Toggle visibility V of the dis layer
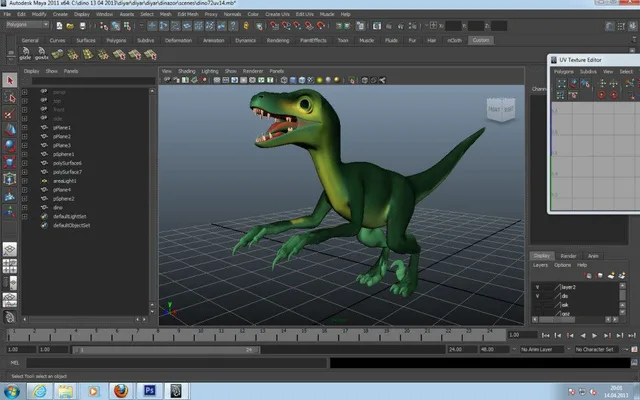This screenshot has width=640, height=400. click(x=537, y=296)
